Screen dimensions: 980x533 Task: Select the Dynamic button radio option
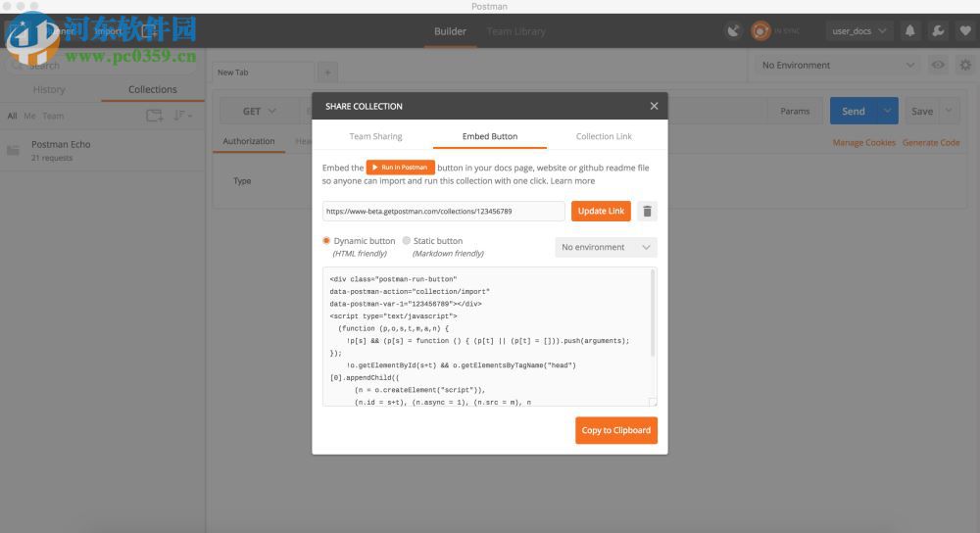pos(326,241)
